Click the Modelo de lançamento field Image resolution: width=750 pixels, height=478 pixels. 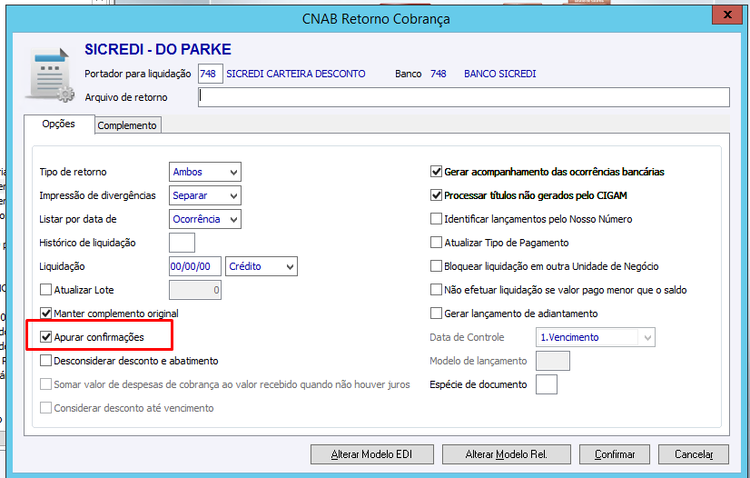[x=552, y=361]
